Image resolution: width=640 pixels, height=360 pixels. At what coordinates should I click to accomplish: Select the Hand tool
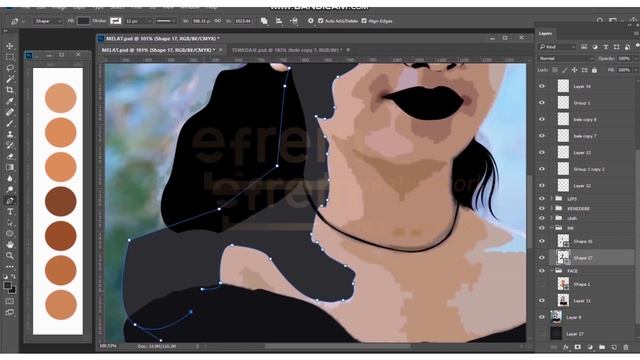coord(10,245)
